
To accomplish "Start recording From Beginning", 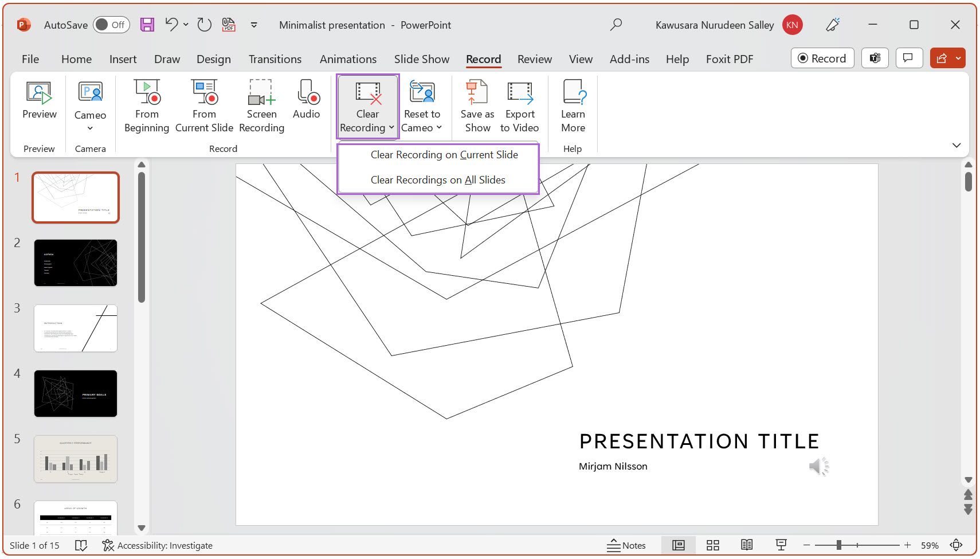I will click(x=146, y=106).
